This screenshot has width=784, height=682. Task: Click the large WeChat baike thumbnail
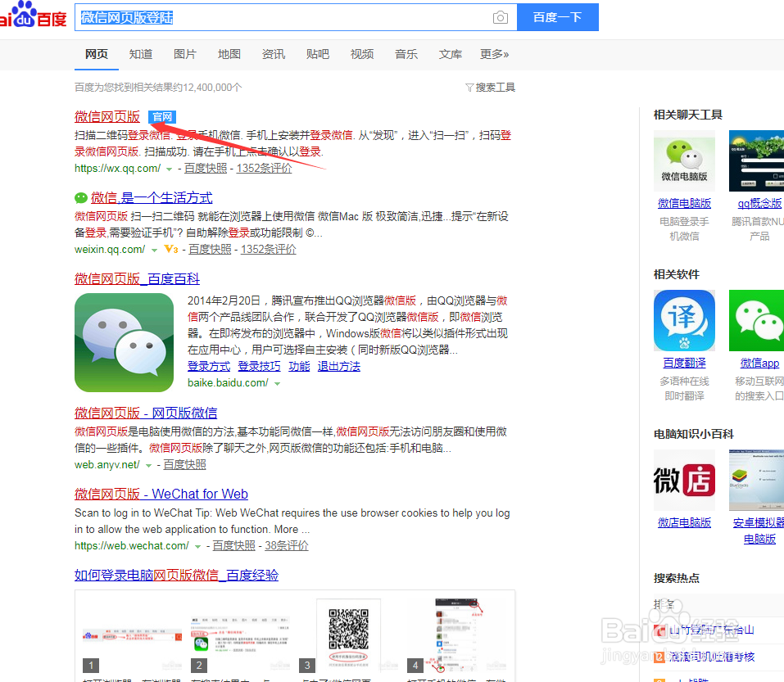coord(124,342)
